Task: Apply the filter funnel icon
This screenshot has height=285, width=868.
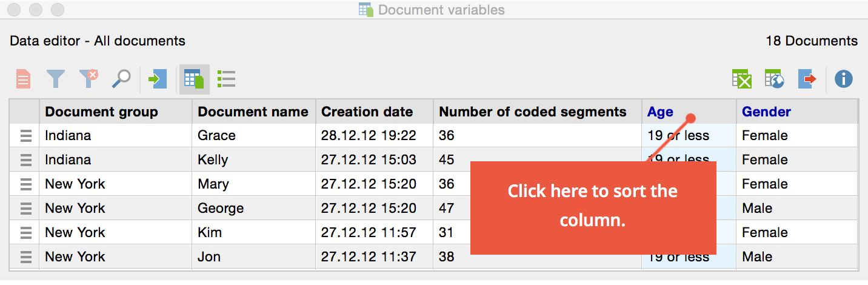Action: [56, 79]
